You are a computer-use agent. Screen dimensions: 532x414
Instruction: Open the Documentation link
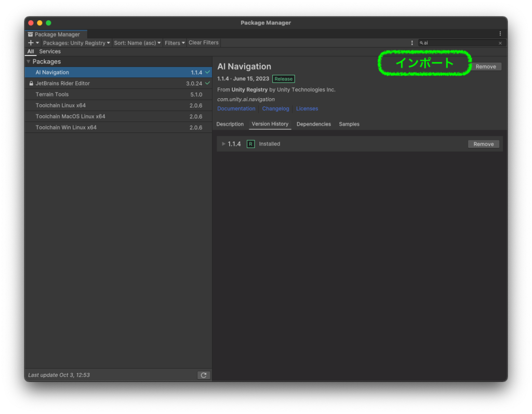point(236,109)
